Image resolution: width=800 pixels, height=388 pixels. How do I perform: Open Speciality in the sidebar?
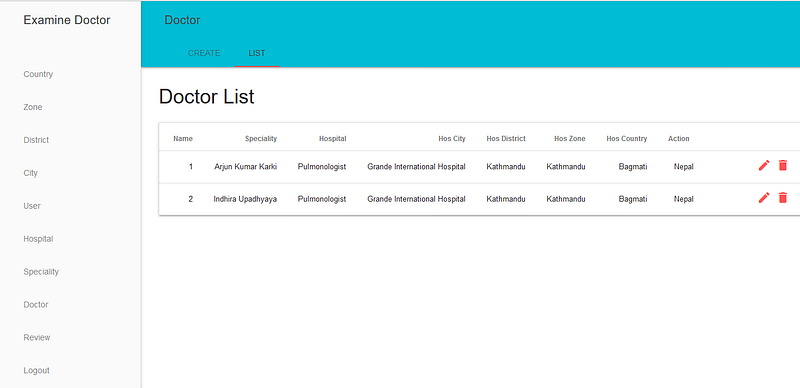tap(41, 272)
